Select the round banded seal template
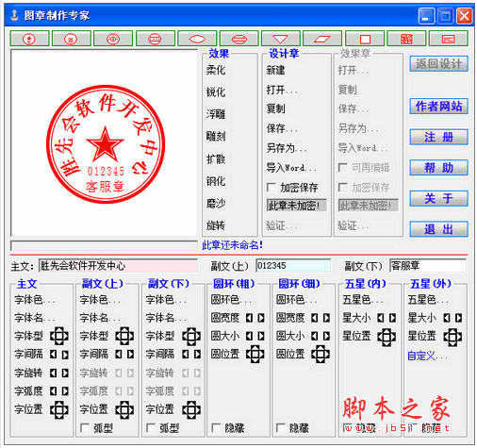The height and width of the screenshot is (448, 477). [x=156, y=39]
